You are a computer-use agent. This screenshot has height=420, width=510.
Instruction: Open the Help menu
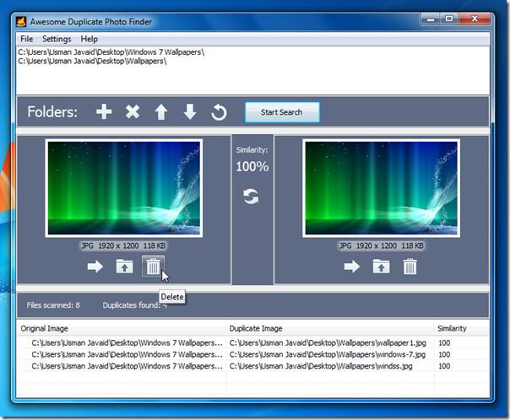[x=89, y=39]
